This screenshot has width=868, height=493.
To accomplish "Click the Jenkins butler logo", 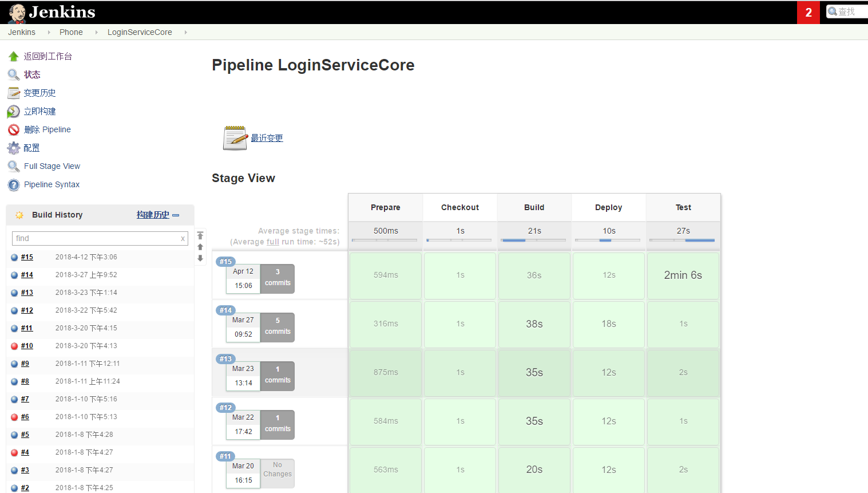I will [x=17, y=13].
